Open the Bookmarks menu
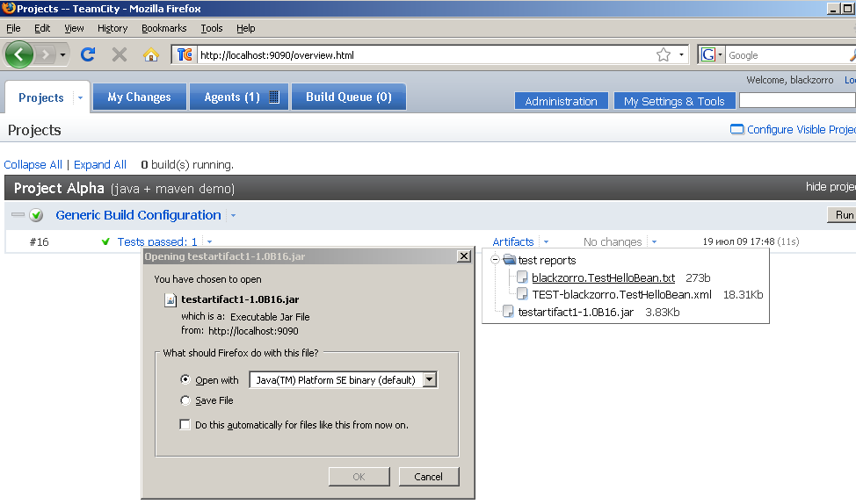 point(163,28)
